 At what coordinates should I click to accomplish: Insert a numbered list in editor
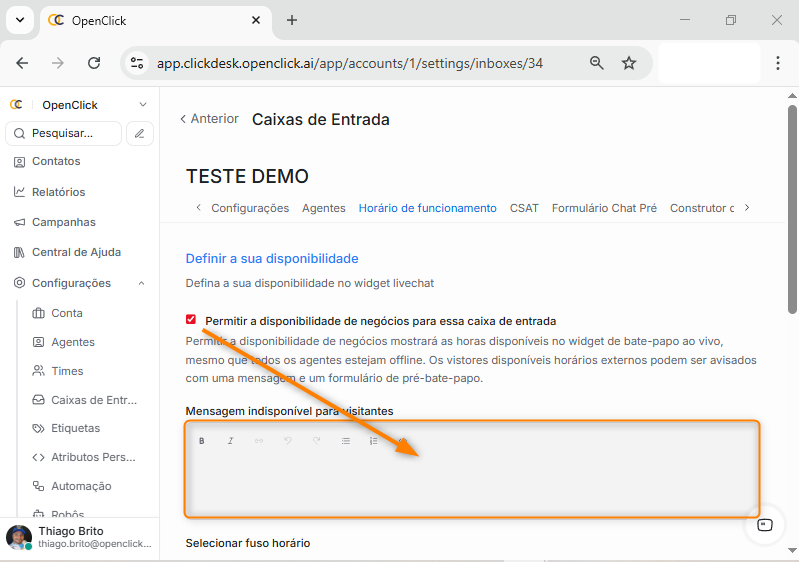point(374,441)
